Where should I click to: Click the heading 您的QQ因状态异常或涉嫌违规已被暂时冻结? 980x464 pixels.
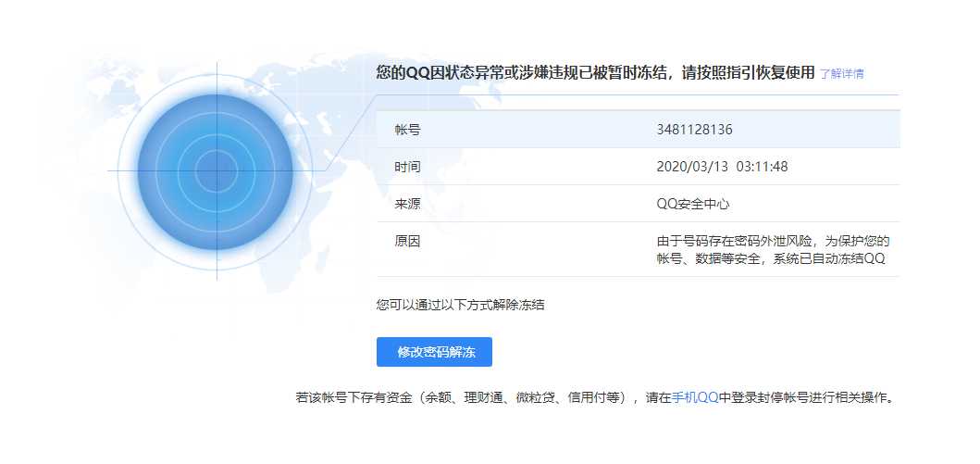pyautogui.click(x=524, y=72)
